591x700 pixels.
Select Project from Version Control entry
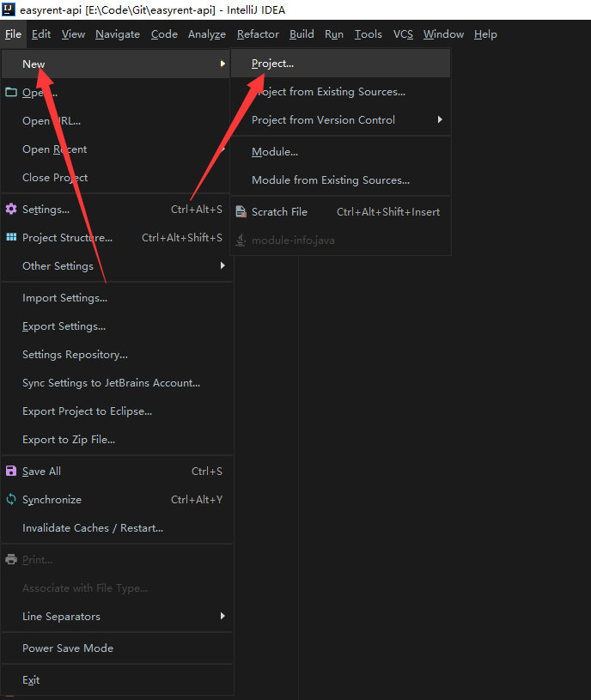click(340, 119)
